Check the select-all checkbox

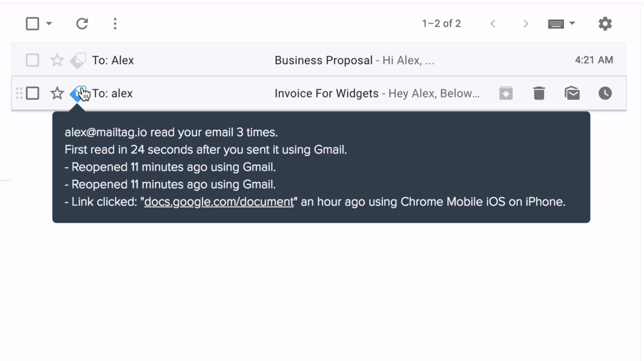[32, 23]
